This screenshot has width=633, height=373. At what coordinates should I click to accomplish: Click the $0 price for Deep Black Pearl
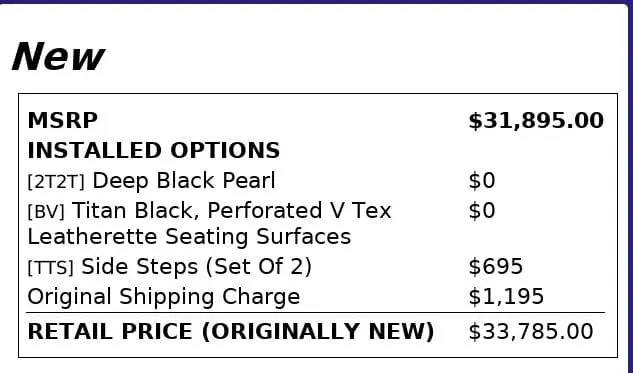tap(482, 180)
